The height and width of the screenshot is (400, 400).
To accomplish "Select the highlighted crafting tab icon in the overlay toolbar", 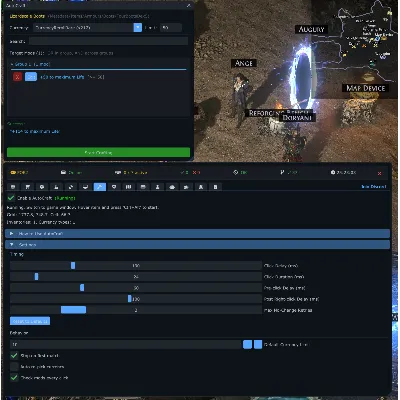I will 100,187.
